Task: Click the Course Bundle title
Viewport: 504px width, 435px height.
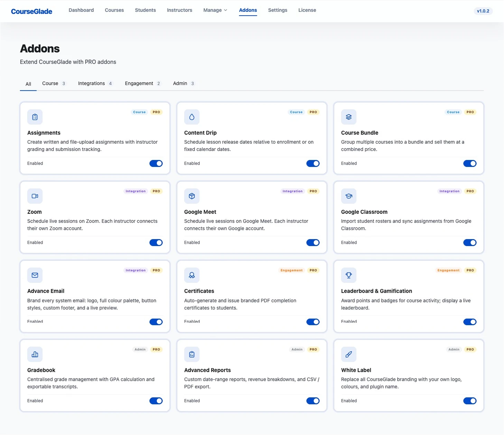Action: pyautogui.click(x=360, y=133)
